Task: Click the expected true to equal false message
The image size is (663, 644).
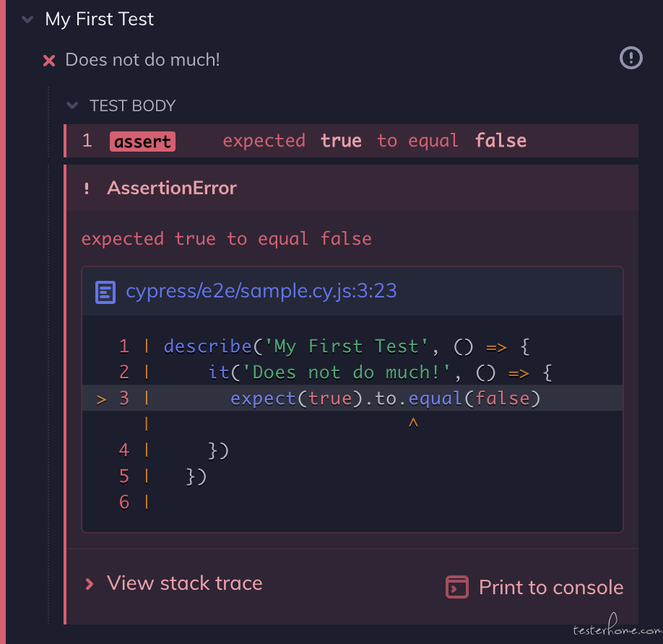Action: click(226, 239)
